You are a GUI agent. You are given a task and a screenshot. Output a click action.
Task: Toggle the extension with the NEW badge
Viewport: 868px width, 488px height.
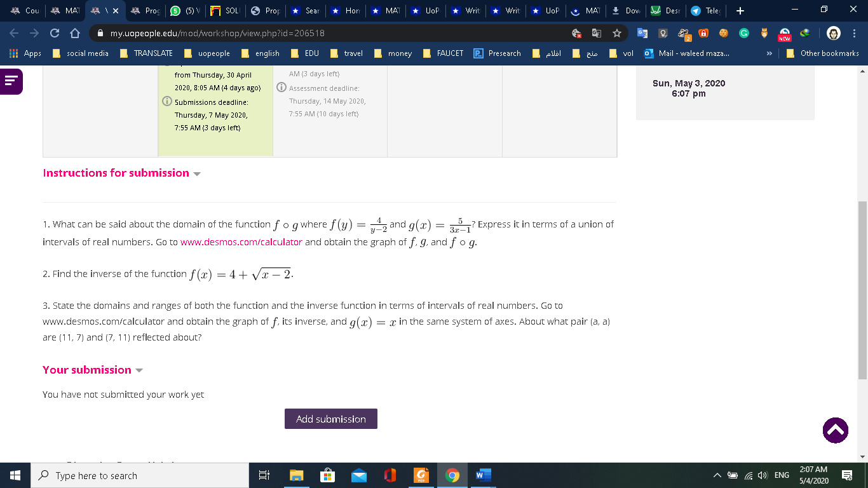tap(784, 32)
